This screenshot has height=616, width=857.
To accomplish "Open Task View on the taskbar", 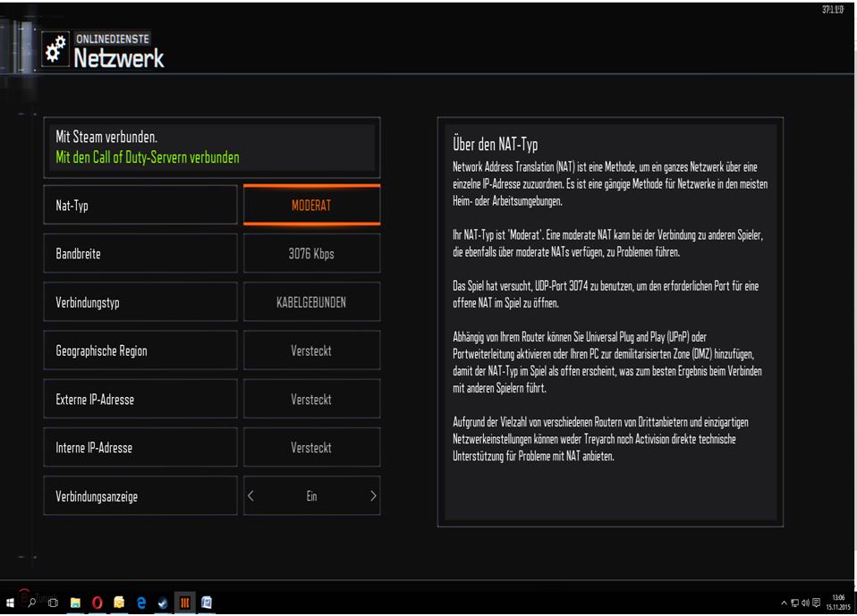I will pyautogui.click(x=53, y=603).
